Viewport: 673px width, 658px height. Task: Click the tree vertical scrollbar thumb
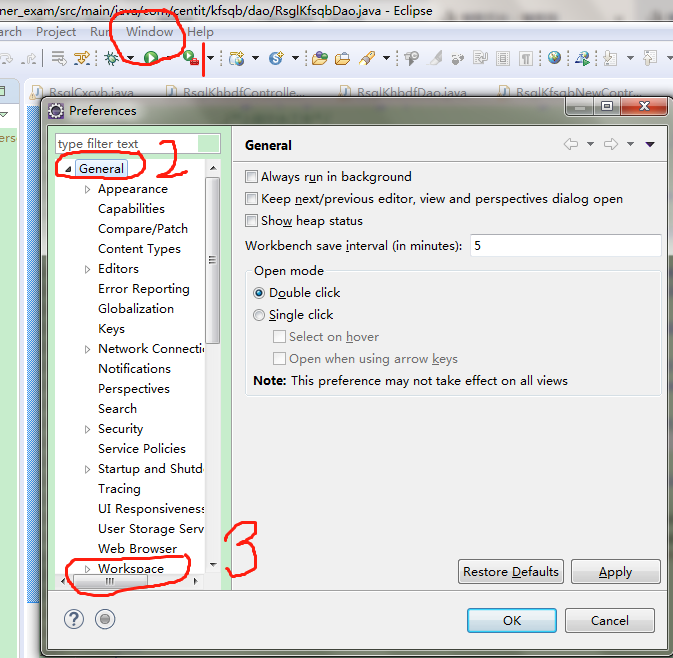coord(212,261)
